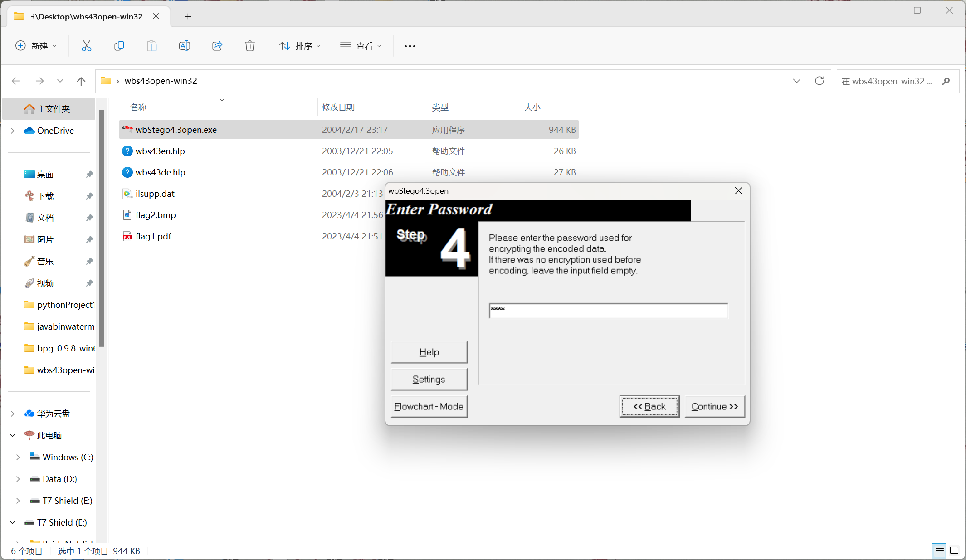Expand the 华为云盘 tree node

pos(13,414)
